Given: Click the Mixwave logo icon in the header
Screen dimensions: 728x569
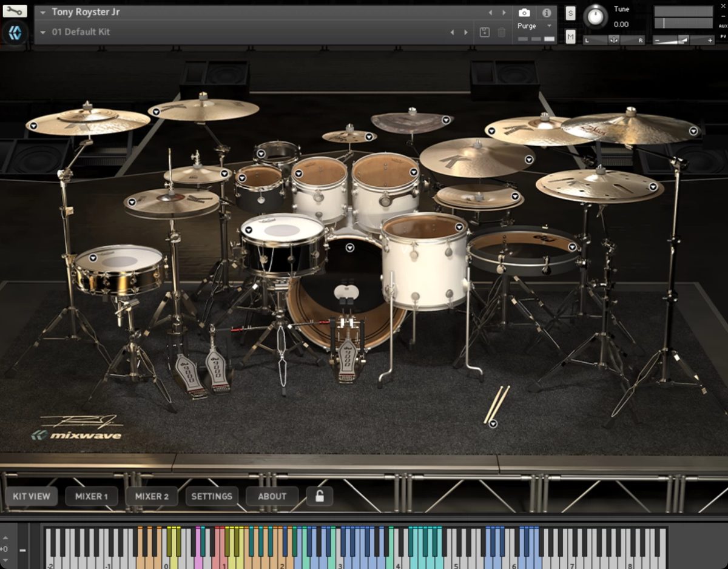Looking at the screenshot, I should pyautogui.click(x=15, y=33).
